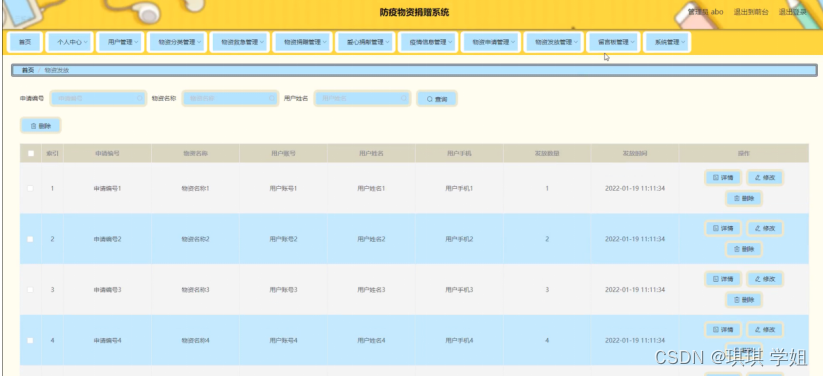Click 退出到前台 link at top right
This screenshot has height=376, width=823.
tap(751, 12)
